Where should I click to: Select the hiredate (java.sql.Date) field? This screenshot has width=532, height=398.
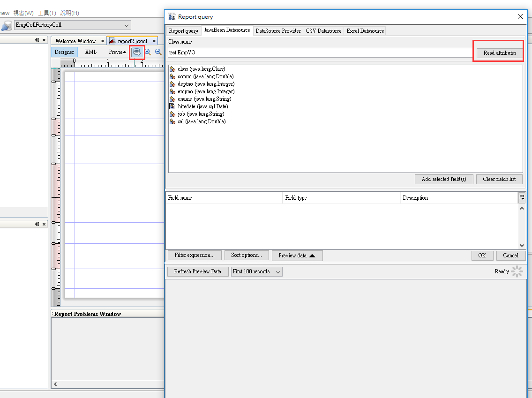click(202, 106)
